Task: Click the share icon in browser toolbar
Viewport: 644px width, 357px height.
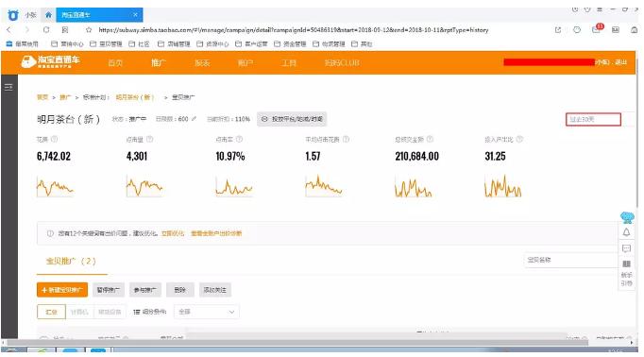Action: (x=558, y=30)
